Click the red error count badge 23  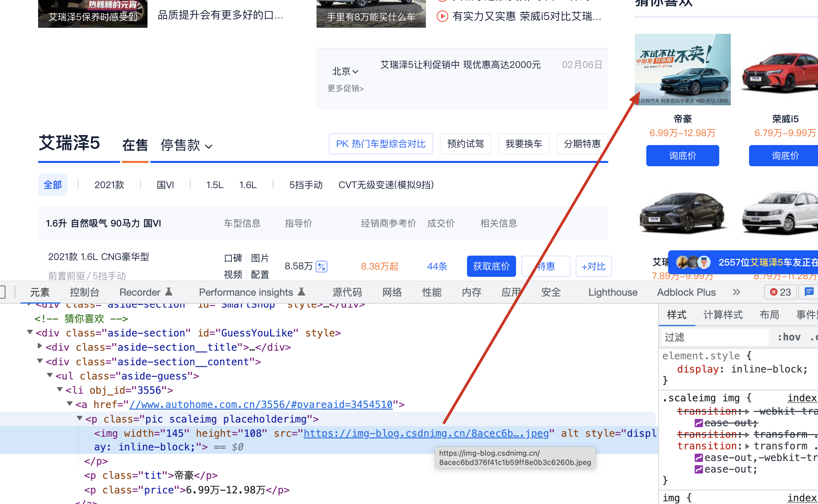coord(780,292)
